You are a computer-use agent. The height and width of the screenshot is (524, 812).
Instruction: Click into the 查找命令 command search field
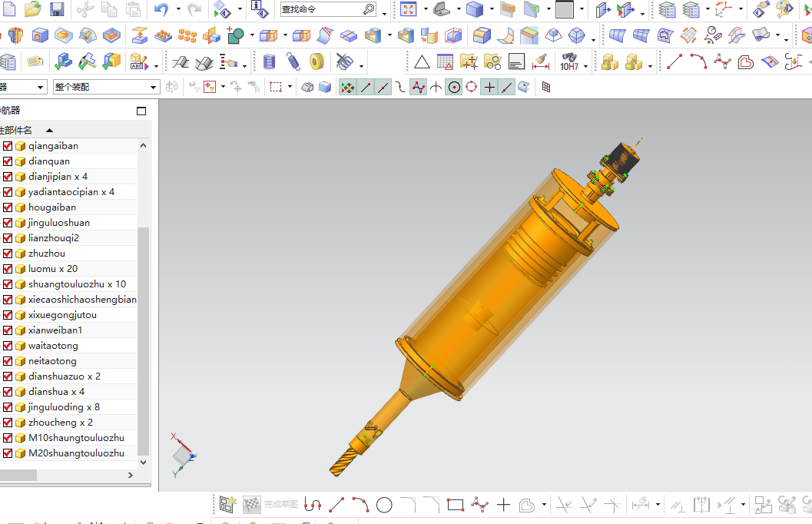coord(322,9)
